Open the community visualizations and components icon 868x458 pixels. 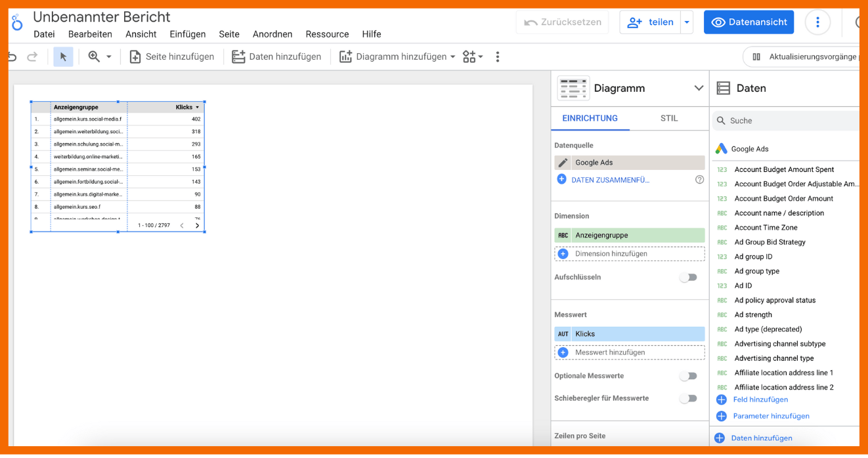[471, 57]
